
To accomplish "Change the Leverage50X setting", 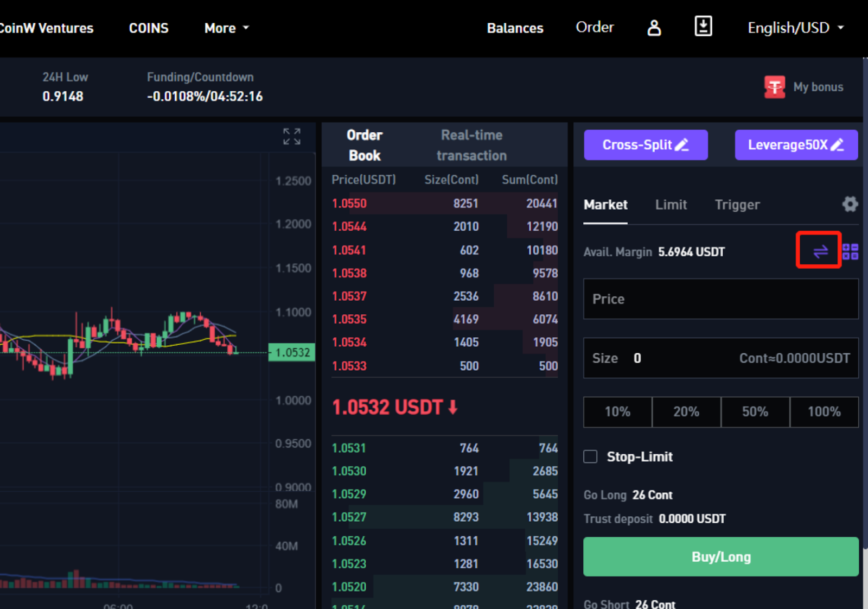I will (x=796, y=145).
